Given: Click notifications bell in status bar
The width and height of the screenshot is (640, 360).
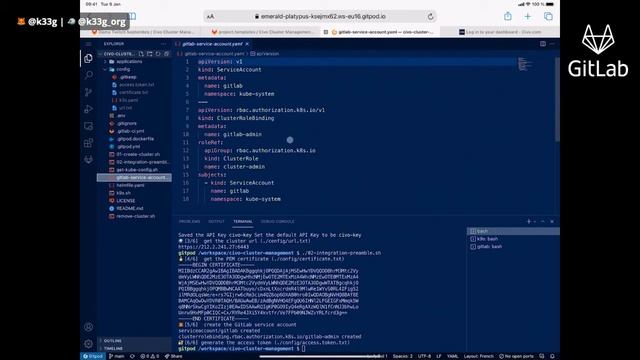Looking at the screenshot, I should click(552, 356).
